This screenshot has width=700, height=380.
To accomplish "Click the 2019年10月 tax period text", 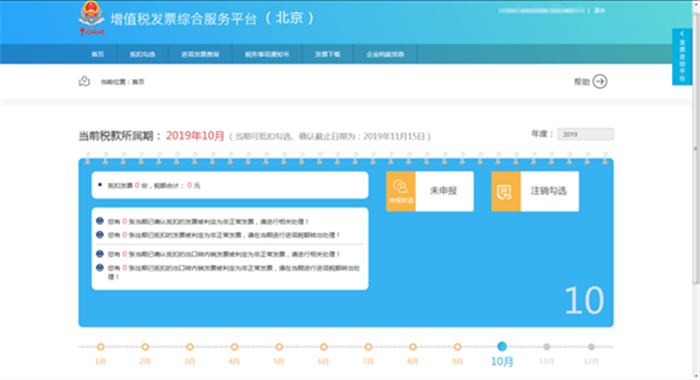I will click(195, 136).
